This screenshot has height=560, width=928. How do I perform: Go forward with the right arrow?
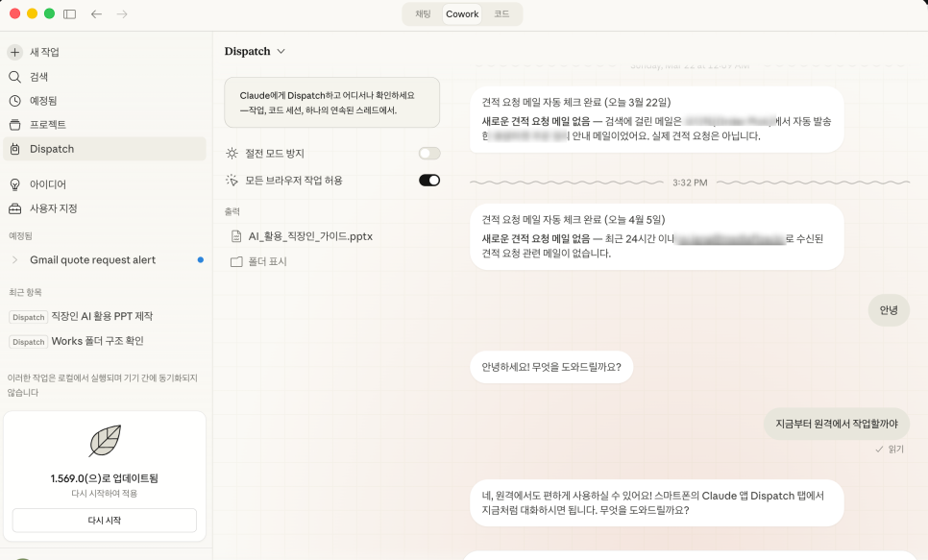(122, 14)
